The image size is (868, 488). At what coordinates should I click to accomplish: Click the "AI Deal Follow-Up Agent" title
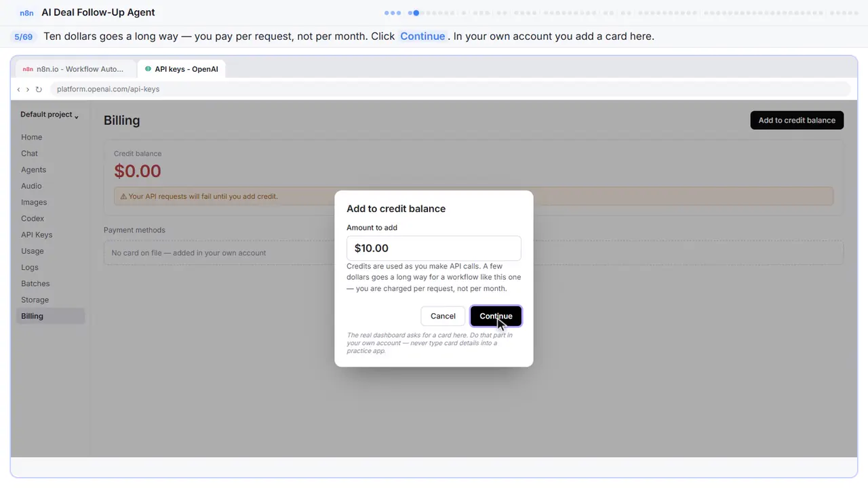[98, 13]
